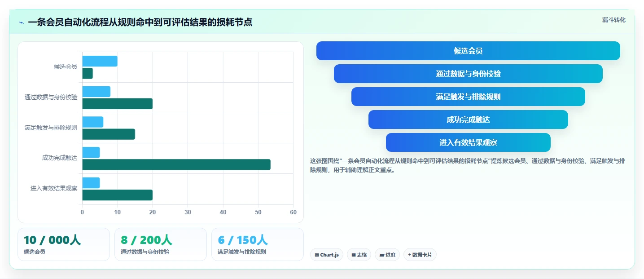Click the dark green chart bar for 候选会员

(x=88, y=73)
